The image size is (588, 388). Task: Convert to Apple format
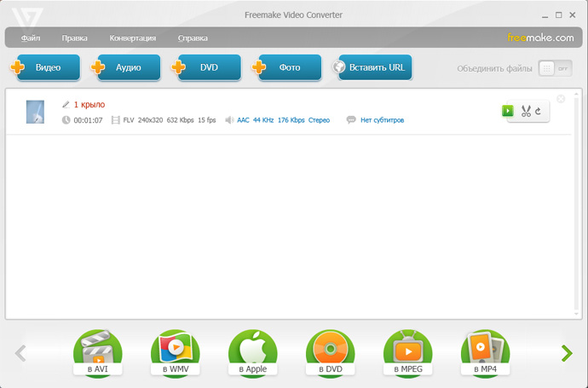[x=253, y=353]
